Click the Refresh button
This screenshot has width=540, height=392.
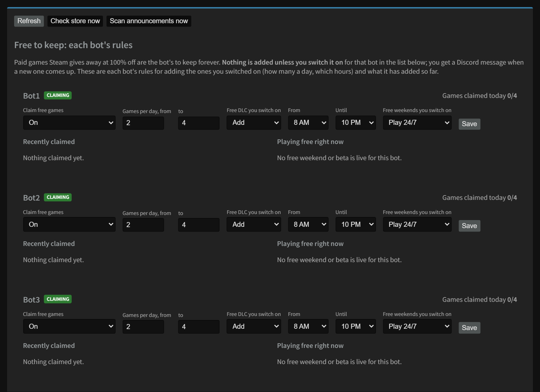pyautogui.click(x=29, y=21)
